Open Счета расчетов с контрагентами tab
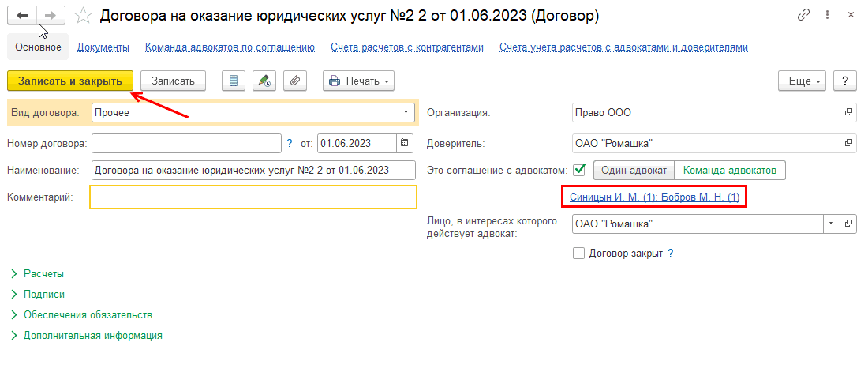This screenshot has height=376, width=868. (406, 47)
